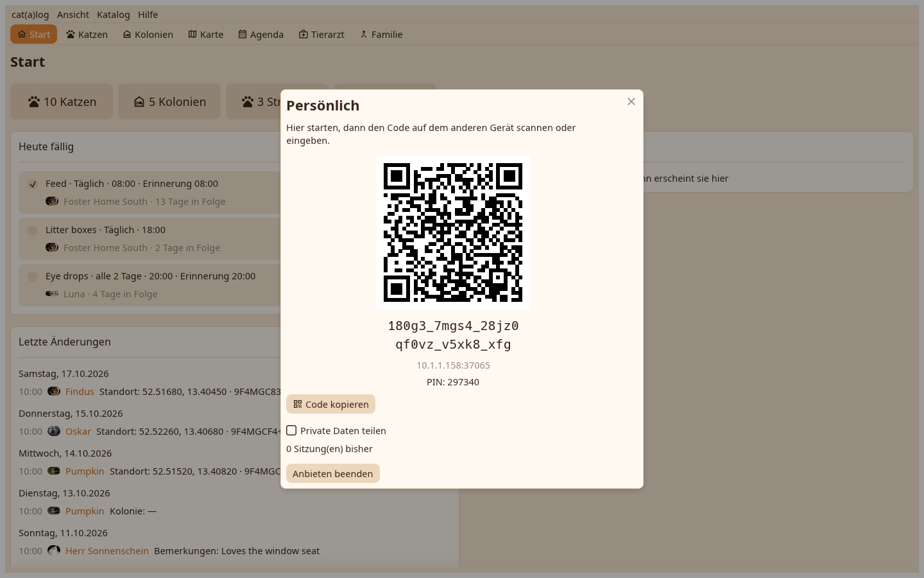Image resolution: width=924 pixels, height=578 pixels.
Task: Open Pumpkin link under Mittwoch, 14.10.2026
Action: point(85,471)
